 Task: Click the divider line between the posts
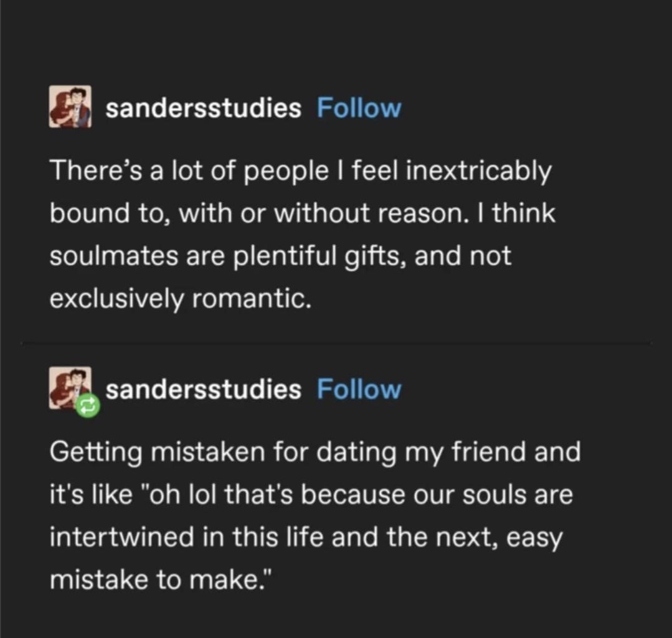point(336,343)
